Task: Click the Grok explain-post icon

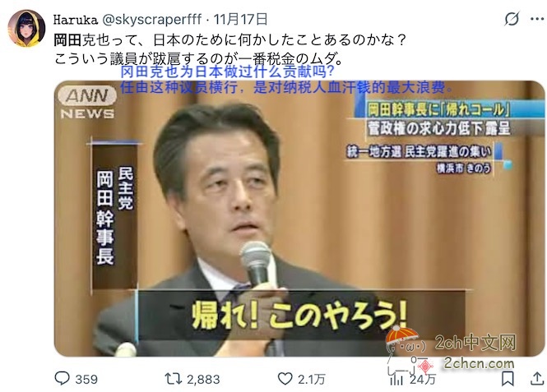Action: pyautogui.click(x=512, y=19)
